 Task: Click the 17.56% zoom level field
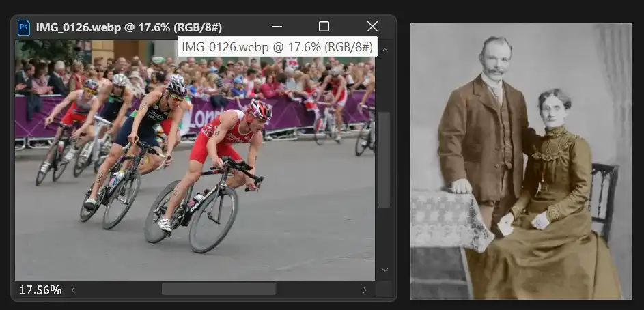click(40, 290)
